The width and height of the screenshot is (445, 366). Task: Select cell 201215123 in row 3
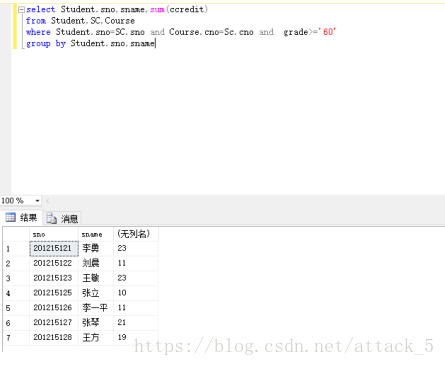click(x=54, y=278)
